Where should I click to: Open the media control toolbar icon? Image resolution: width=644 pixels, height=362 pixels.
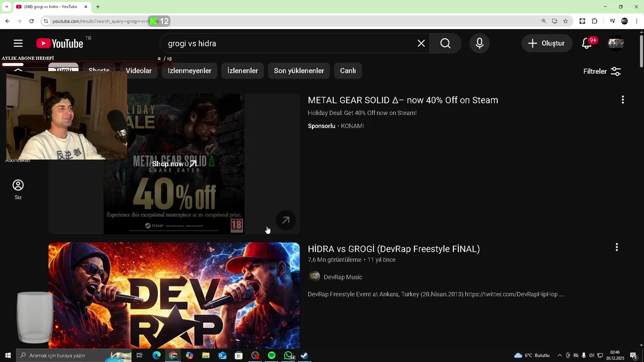[612, 21]
